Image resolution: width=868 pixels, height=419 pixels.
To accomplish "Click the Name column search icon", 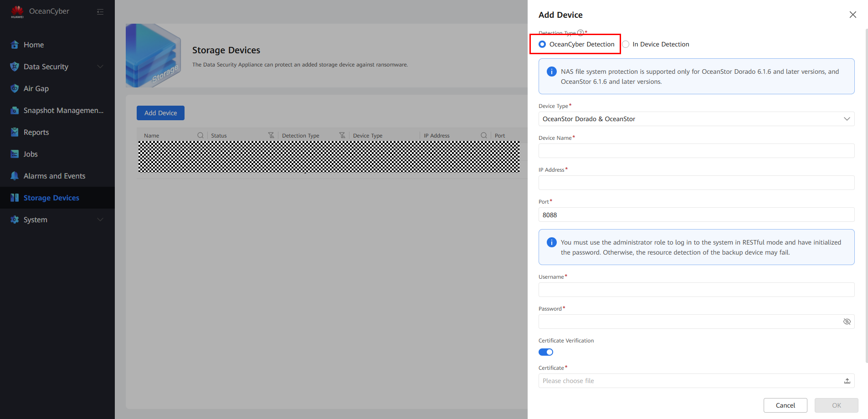I will point(200,135).
